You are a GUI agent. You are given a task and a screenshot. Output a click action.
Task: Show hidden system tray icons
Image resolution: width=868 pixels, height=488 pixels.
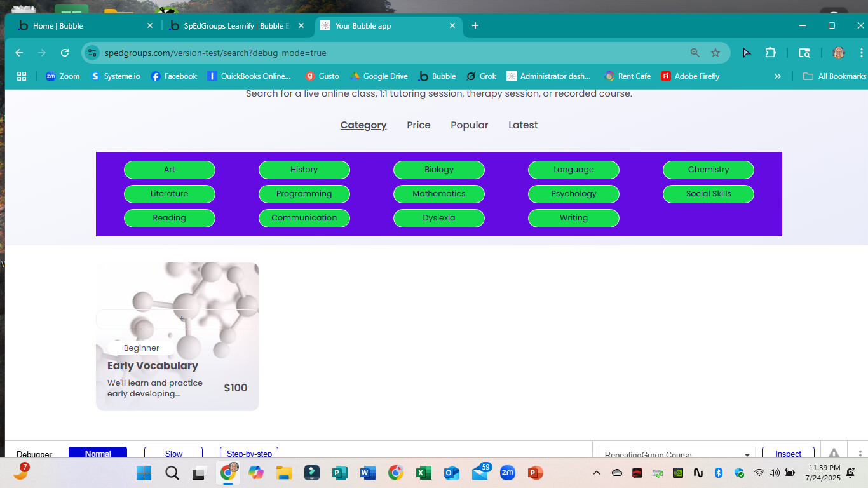pyautogui.click(x=596, y=473)
